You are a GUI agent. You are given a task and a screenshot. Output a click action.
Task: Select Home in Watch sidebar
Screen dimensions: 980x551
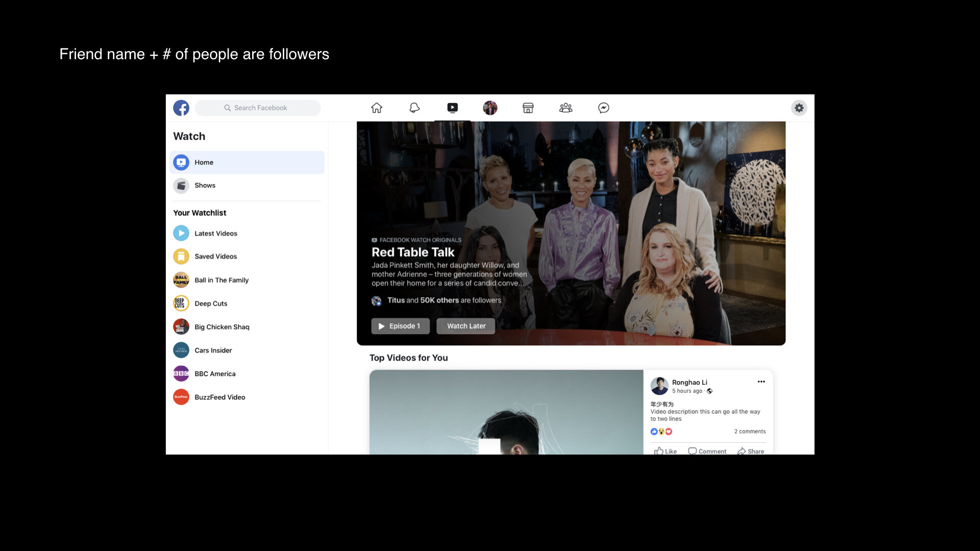click(247, 162)
